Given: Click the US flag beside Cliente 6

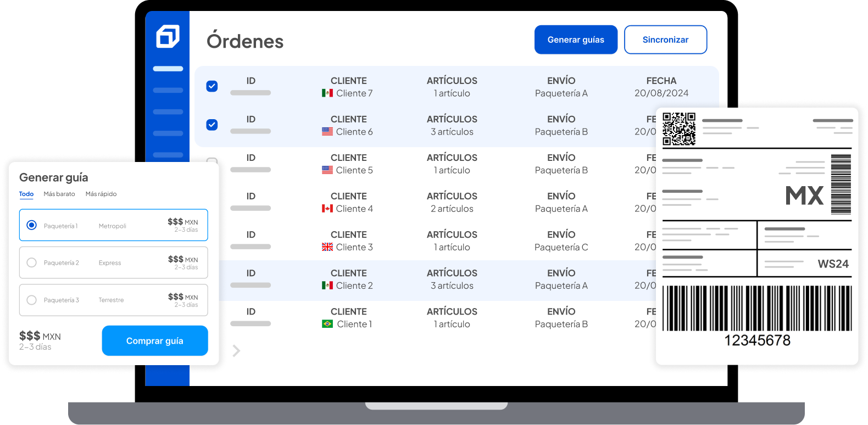Looking at the screenshot, I should (327, 132).
